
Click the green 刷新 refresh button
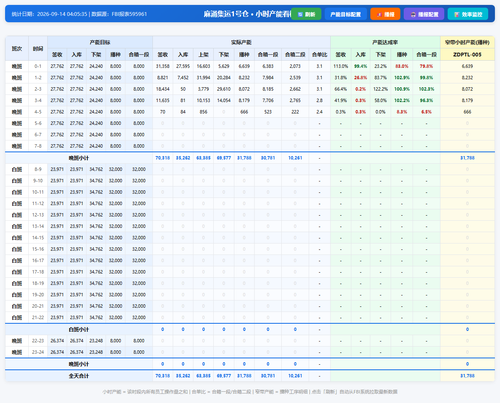[x=306, y=14]
